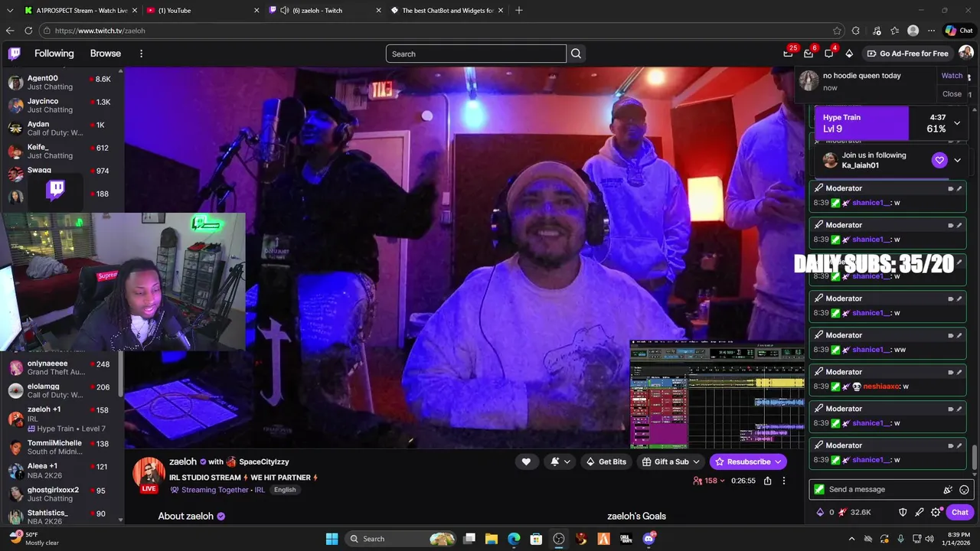Screen dimensions: 980x551
Task: Click the shield Mod View icon
Action: pyautogui.click(x=903, y=512)
